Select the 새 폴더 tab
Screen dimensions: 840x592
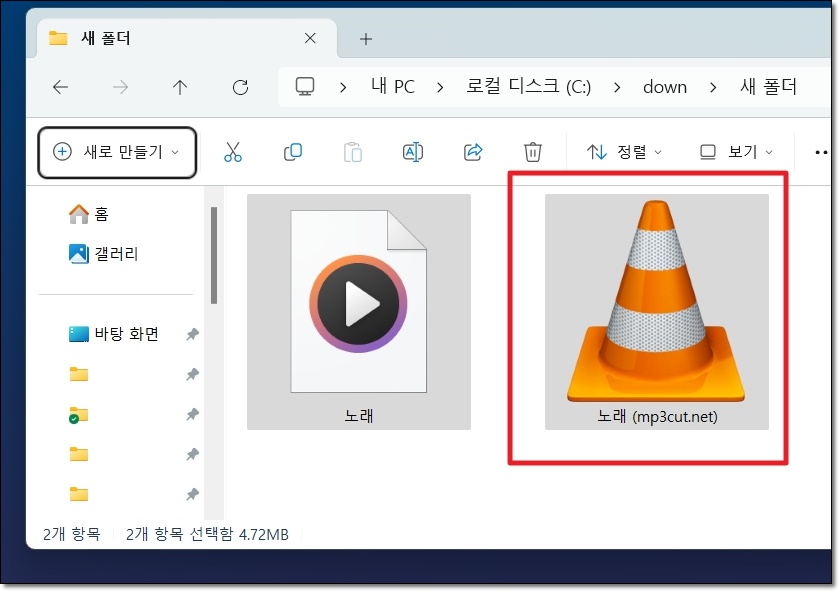[x=186, y=38]
